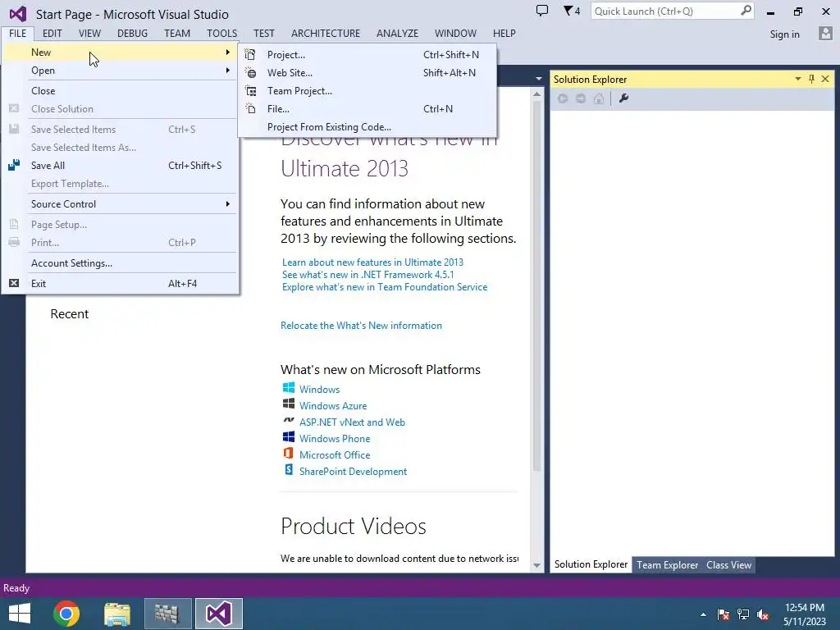Click the account avatar icon near Sign in
This screenshot has width=840, height=630.
click(825, 33)
